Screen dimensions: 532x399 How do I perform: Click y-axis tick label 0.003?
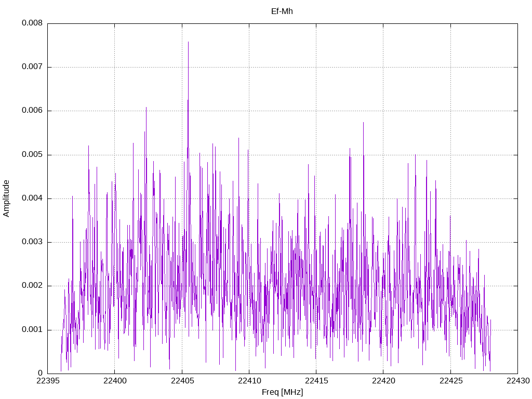pos(32,242)
